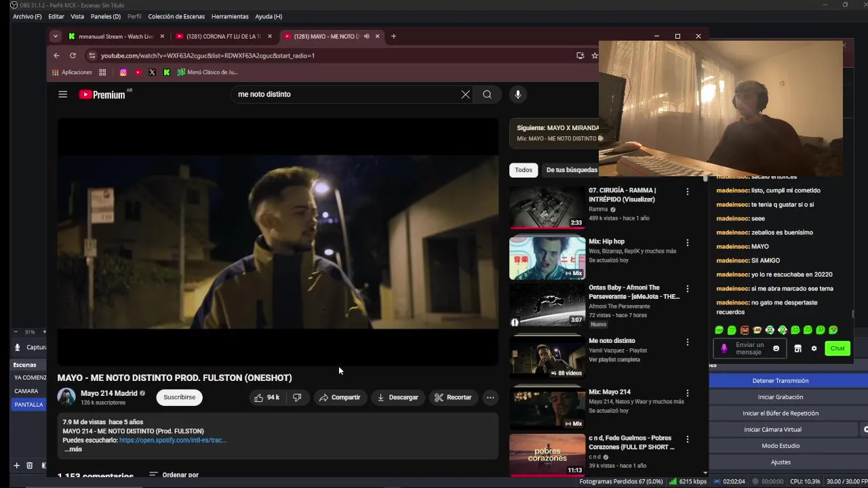
Task: Open chat settings gear
Action: 814,348
